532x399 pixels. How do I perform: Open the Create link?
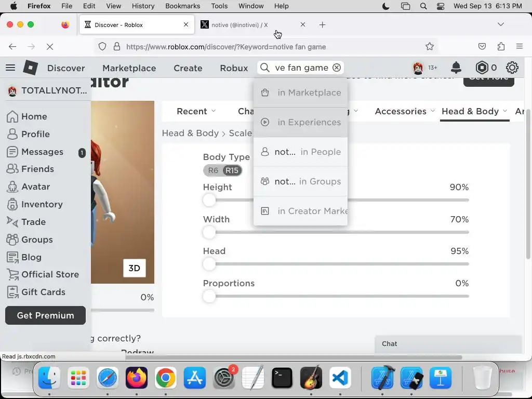pos(188,68)
